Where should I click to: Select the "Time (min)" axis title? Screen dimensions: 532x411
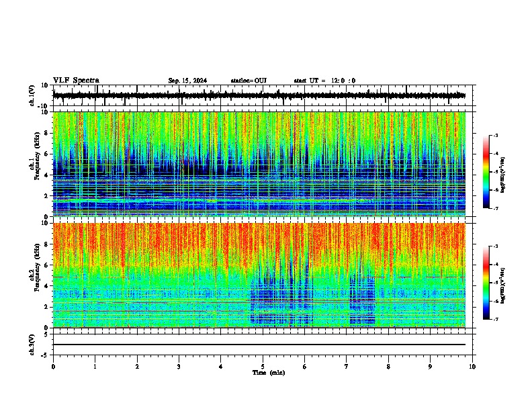[x=269, y=373]
